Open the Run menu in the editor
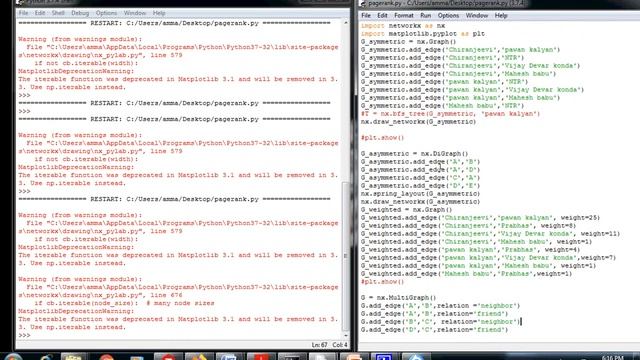This screenshot has width=640, height=360. point(425,16)
